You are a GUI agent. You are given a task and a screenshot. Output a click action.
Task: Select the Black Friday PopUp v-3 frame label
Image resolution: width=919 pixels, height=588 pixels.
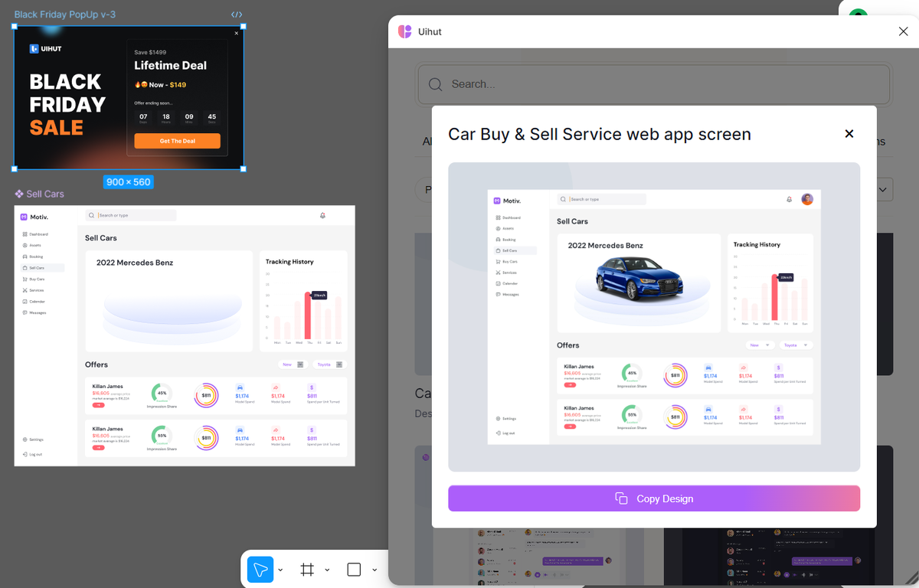[64, 15]
